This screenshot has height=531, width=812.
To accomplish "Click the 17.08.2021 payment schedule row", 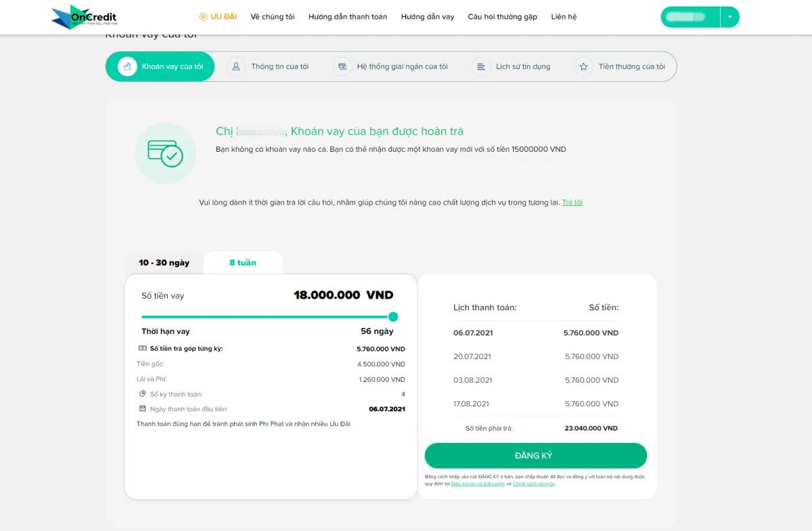I will (536, 404).
